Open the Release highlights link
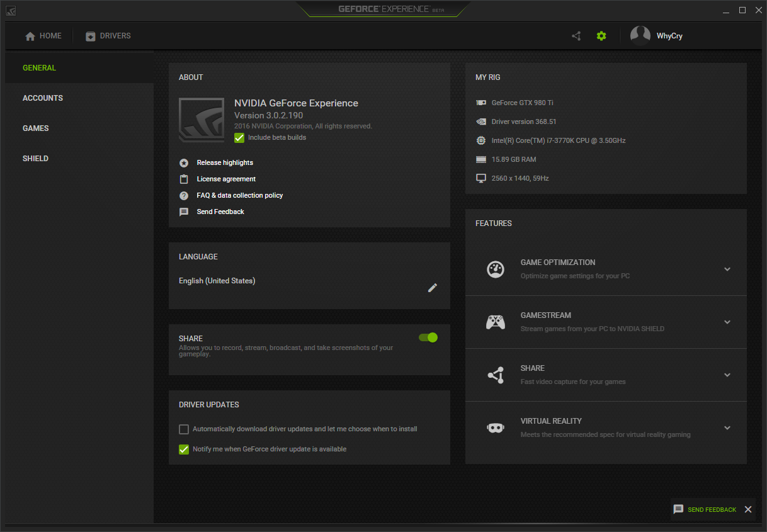Image resolution: width=767 pixels, height=532 pixels. 225,162
